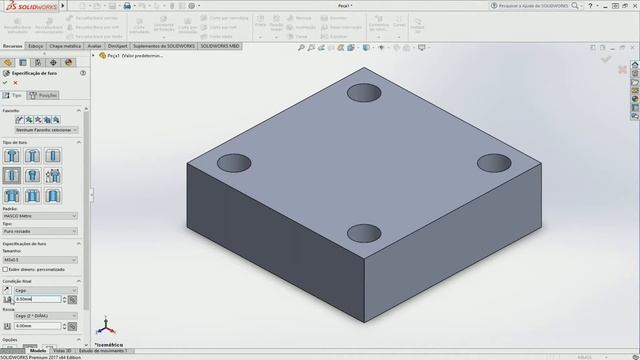Viewport: 640px width, 360px height.
Task: Select the countersink hole type
Action: tap(32, 156)
